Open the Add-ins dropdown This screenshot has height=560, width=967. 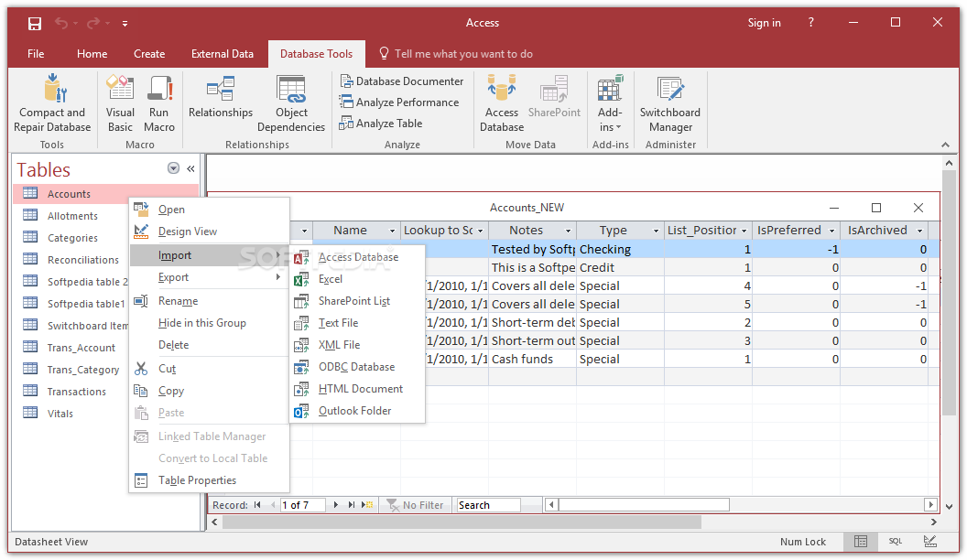coord(610,102)
